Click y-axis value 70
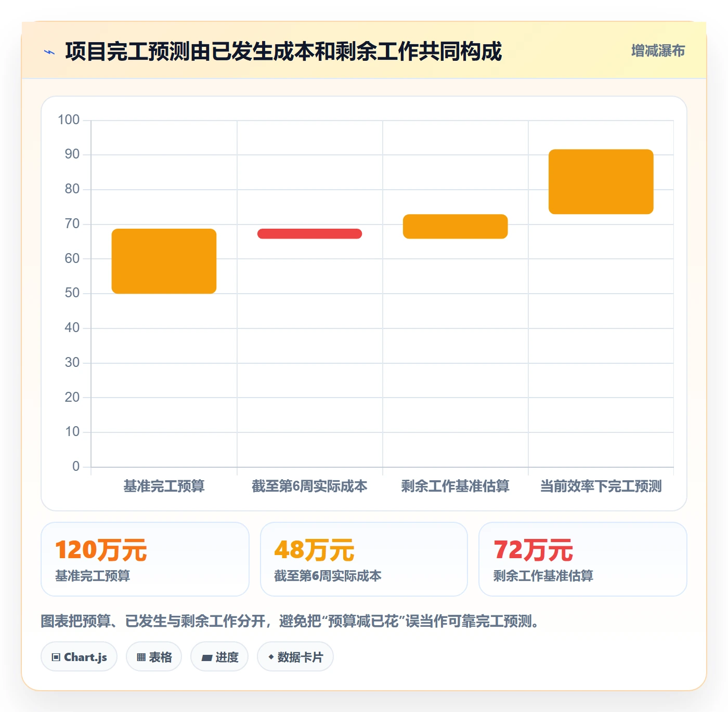 point(72,224)
